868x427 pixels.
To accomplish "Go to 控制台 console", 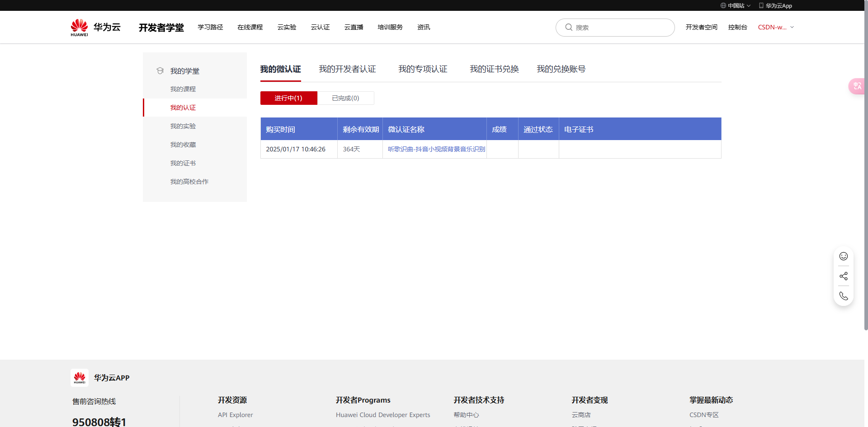I will pos(737,28).
